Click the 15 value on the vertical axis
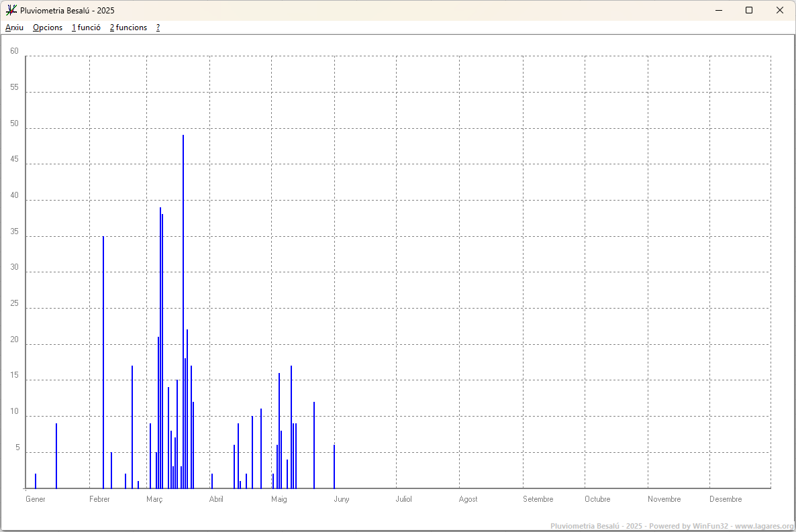The width and height of the screenshot is (796, 532). pos(14,375)
